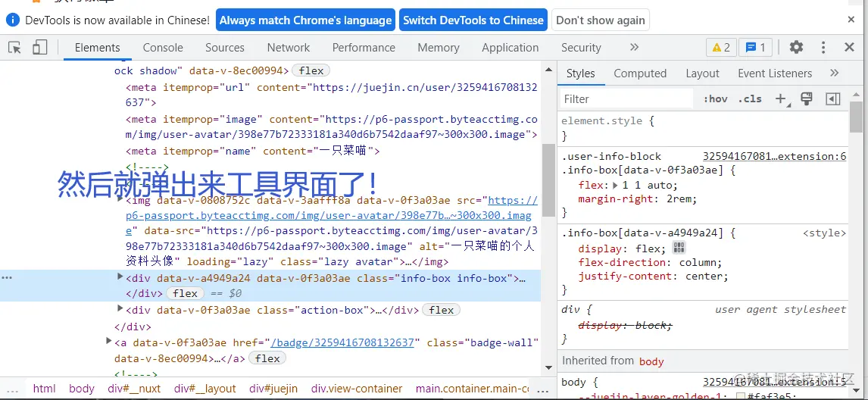
Task: Select div#juejin breadcrumb
Action: pyautogui.click(x=273, y=389)
